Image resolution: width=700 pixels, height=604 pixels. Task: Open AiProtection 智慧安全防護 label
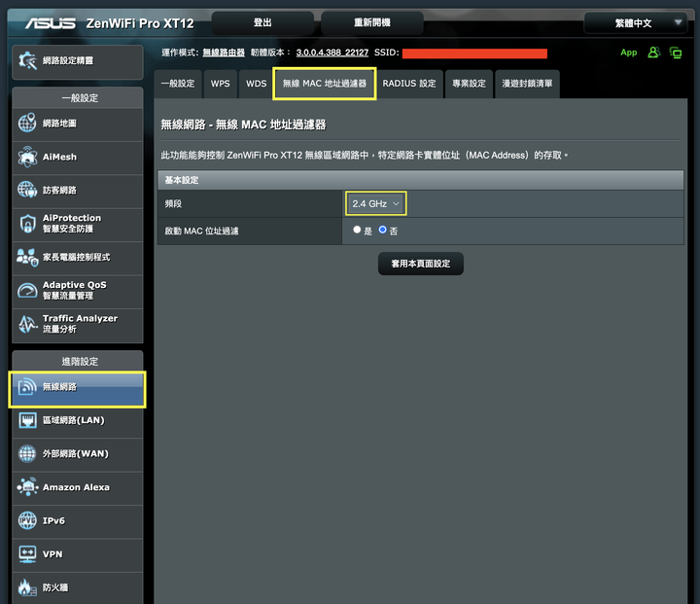pos(72,224)
